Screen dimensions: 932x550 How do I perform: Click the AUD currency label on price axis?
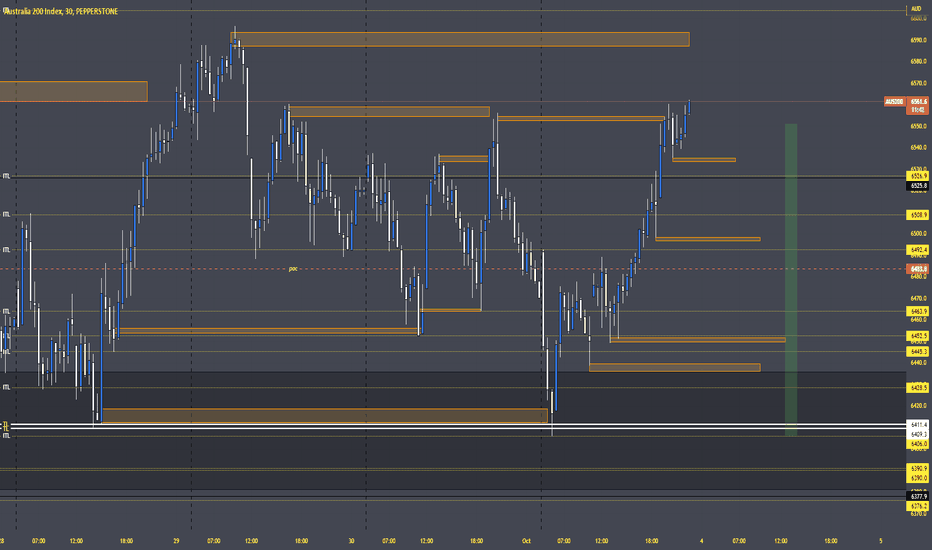916,9
